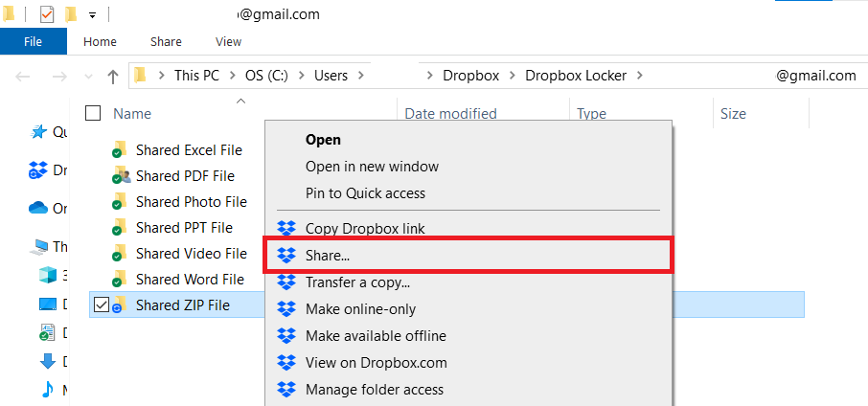Expand the breadcrumb chevron after Dropbox Locker

(x=640, y=76)
